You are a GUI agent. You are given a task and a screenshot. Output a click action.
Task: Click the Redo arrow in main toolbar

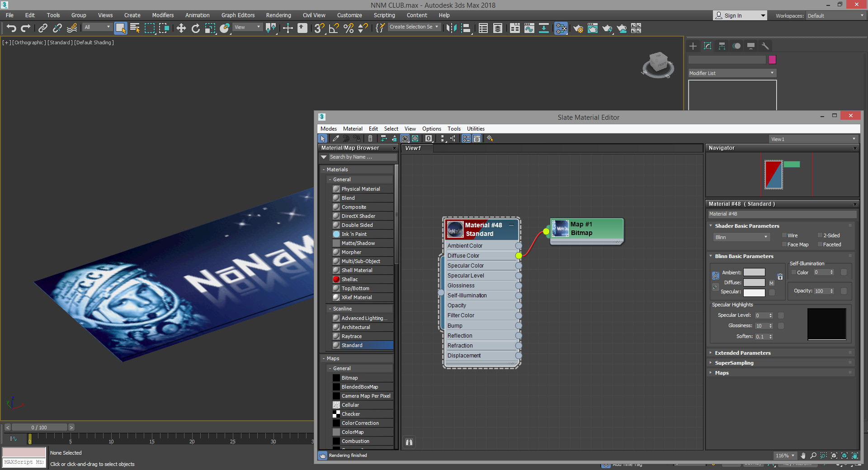pos(26,28)
